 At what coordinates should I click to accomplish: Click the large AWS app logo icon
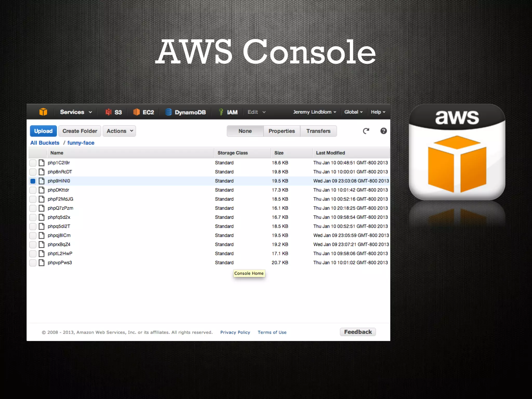[457, 152]
